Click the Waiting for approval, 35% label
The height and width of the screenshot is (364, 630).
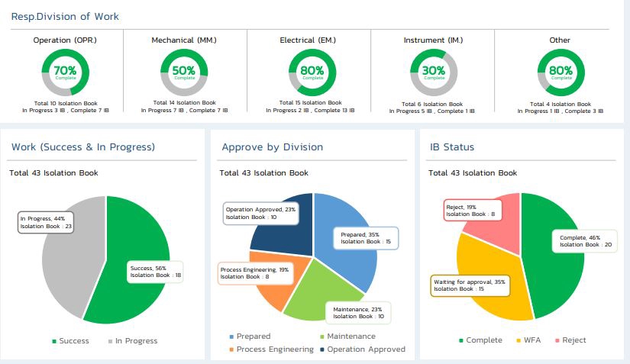470,285
